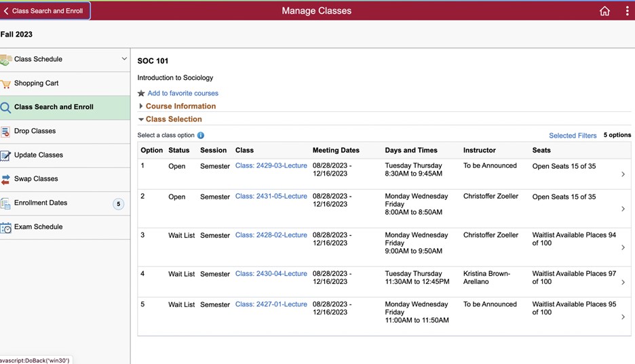This screenshot has height=364, width=635.
Task: Open the three-dot actions menu
Action: [x=627, y=11]
